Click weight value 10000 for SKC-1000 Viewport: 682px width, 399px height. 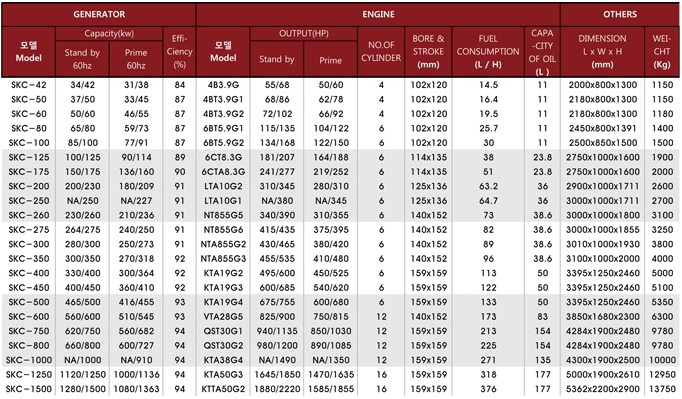662,360
